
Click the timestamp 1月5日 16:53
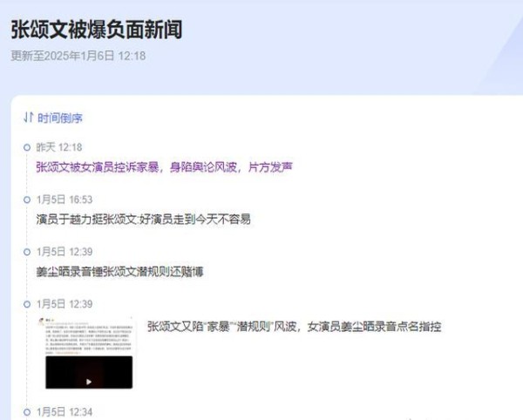65,200
